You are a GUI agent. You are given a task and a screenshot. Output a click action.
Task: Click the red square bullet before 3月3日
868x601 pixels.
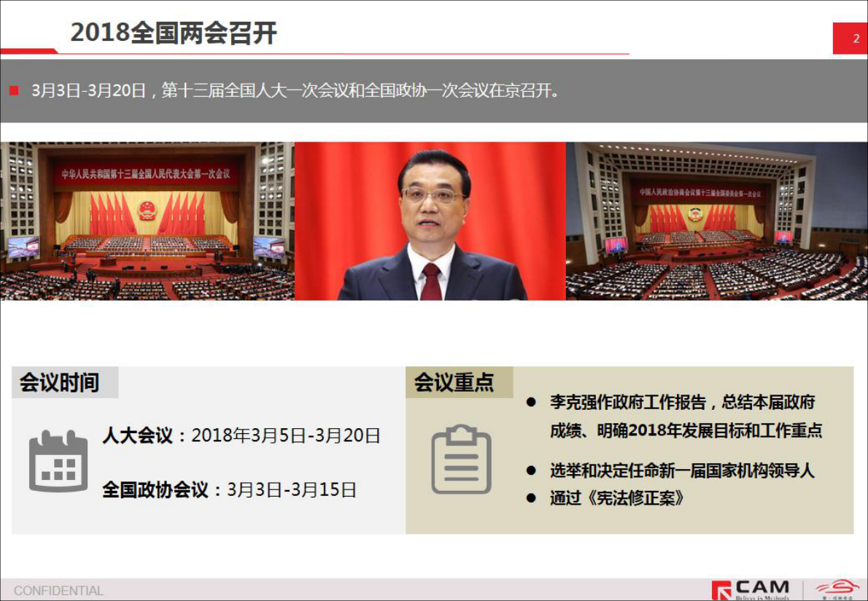[14, 91]
